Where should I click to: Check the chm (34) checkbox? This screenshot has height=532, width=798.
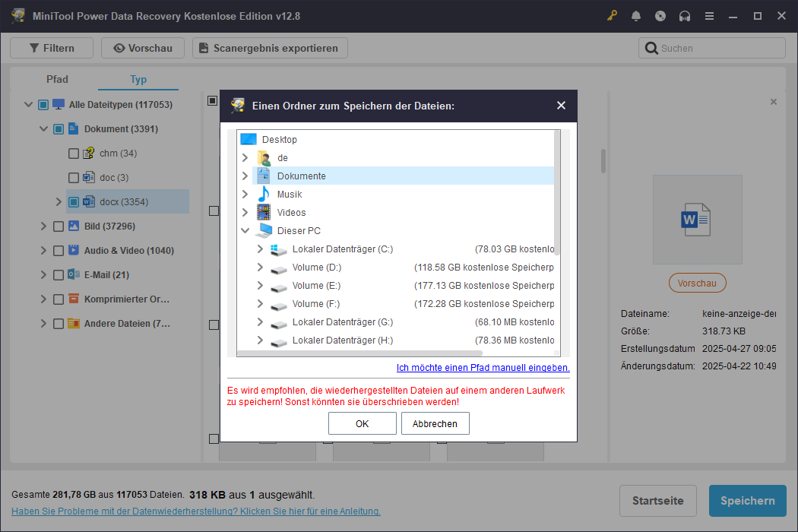74,153
